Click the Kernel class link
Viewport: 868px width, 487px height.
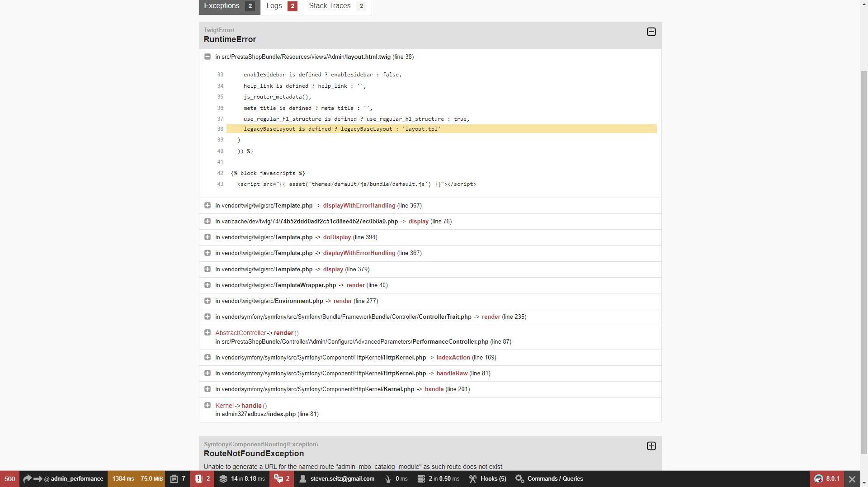(x=224, y=406)
